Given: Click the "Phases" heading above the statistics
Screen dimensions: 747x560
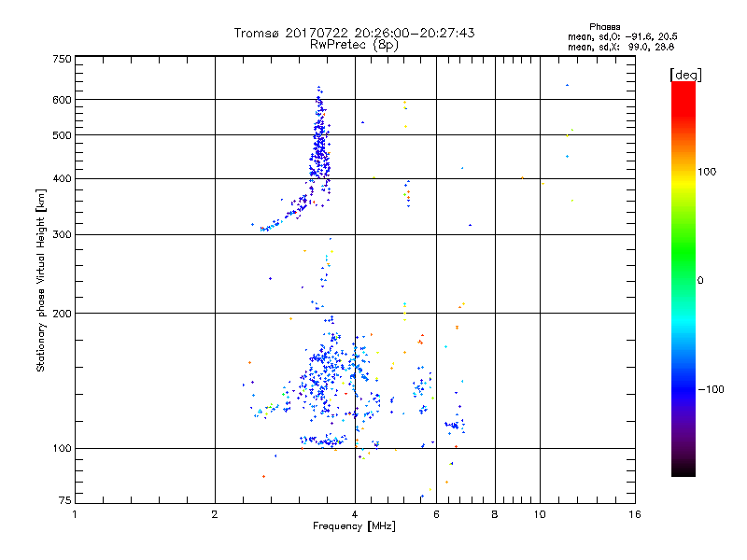Looking at the screenshot, I should point(604,27).
